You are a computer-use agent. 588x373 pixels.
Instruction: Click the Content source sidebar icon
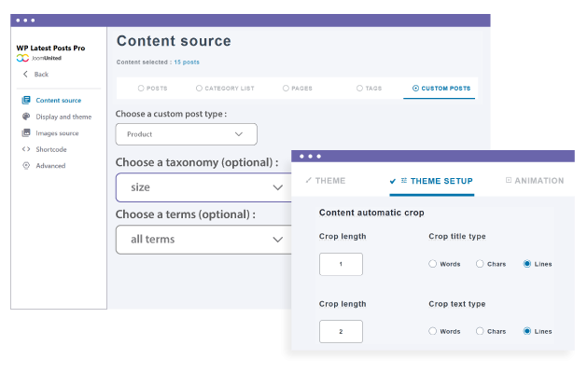(26, 100)
